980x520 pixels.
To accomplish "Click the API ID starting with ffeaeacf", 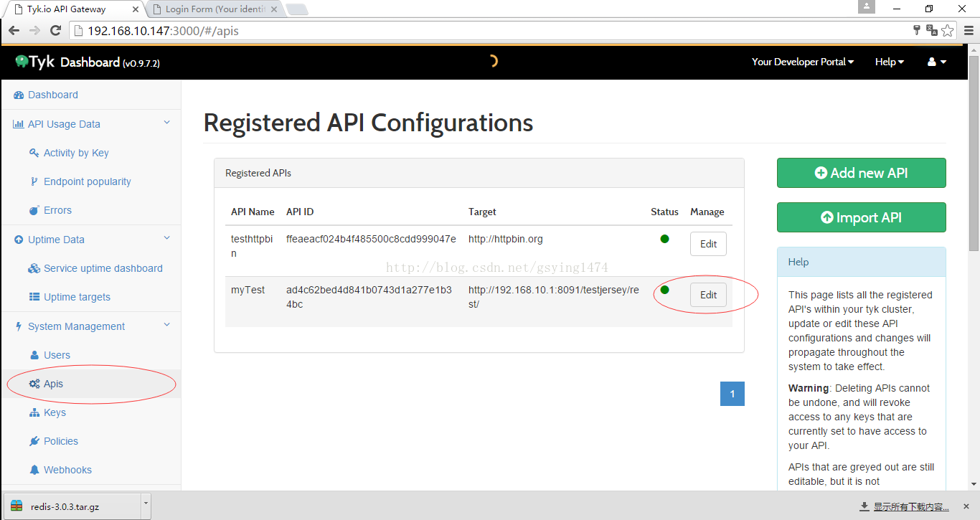I will [371, 239].
